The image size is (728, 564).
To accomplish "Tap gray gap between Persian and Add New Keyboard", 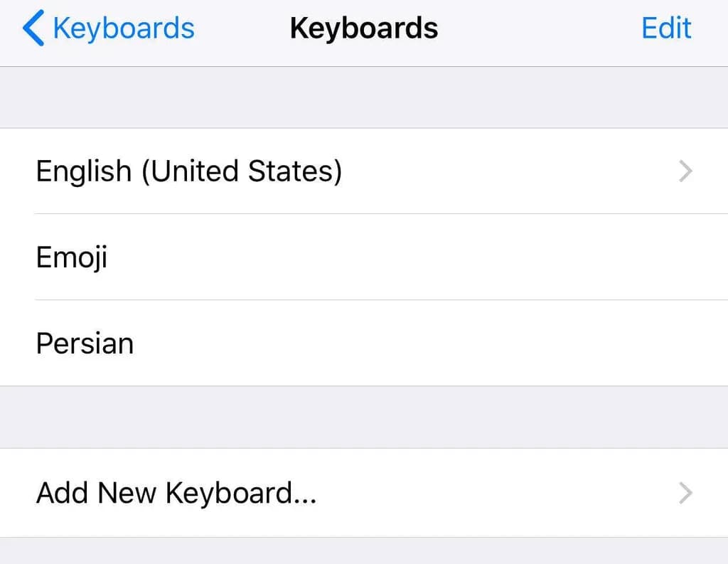I will 364,417.
